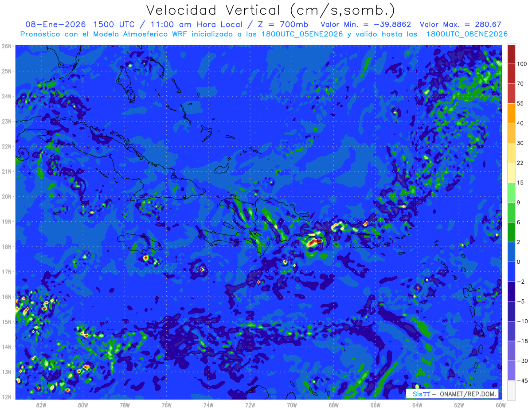Click the violet swatch between -30 and -45

(511, 371)
